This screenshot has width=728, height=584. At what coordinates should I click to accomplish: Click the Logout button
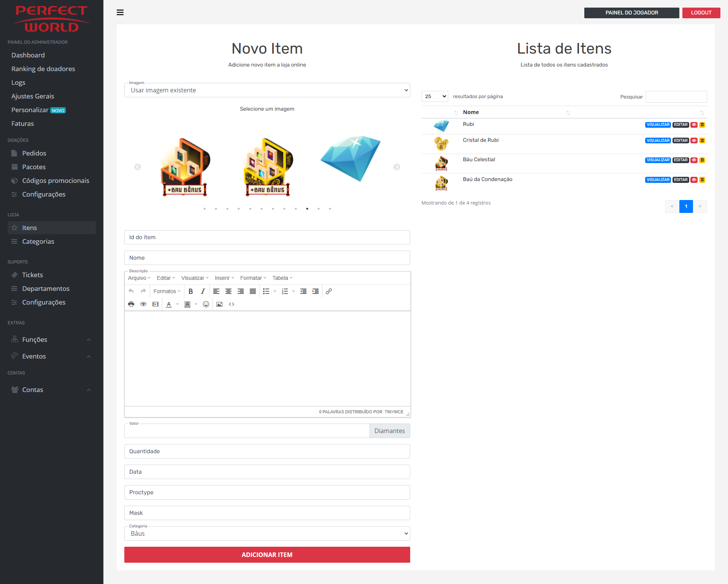[701, 13]
